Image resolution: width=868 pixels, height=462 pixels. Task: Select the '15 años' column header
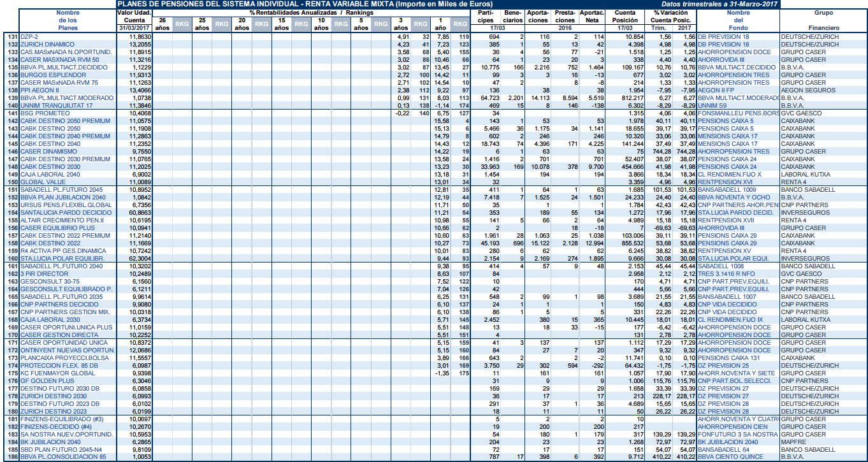(x=281, y=24)
